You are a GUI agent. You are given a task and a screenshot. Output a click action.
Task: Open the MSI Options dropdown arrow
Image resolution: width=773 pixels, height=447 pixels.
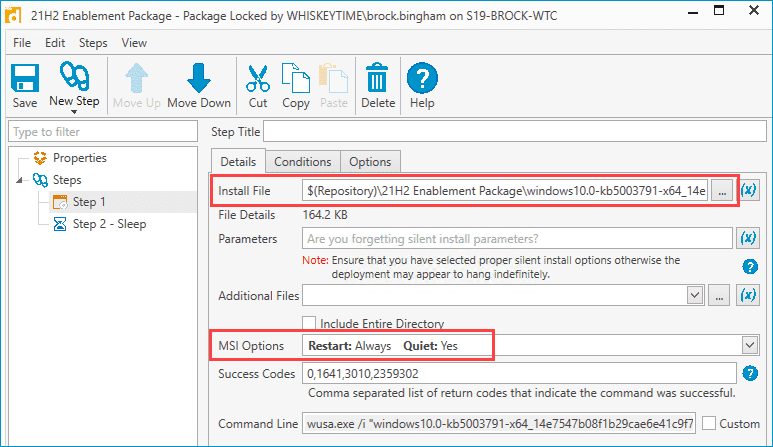point(750,345)
